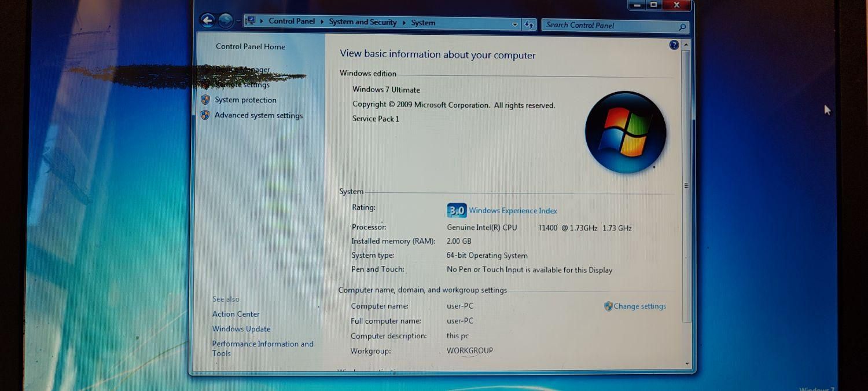Screen dimensions: 868x391
Task: Close the System window
Action: pyautogui.click(x=676, y=5)
